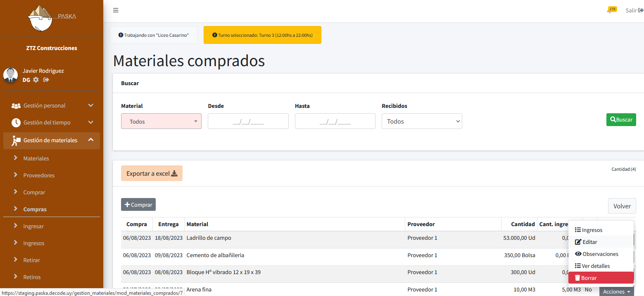The height and width of the screenshot is (296, 644).
Task: Open the Recibidos select box
Action: pos(421,122)
